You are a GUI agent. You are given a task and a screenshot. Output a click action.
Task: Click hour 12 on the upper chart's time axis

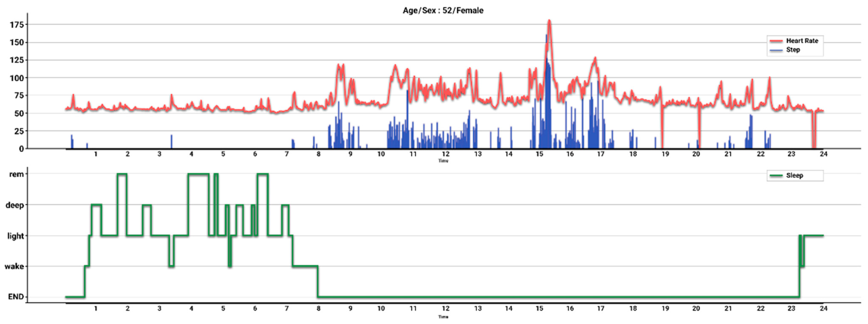[x=445, y=154]
